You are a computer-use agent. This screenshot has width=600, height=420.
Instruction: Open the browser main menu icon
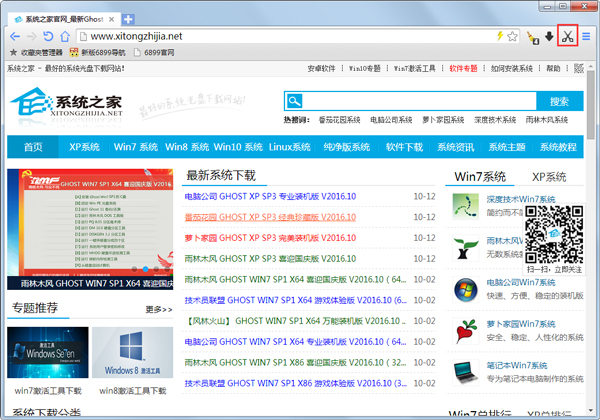[x=586, y=36]
